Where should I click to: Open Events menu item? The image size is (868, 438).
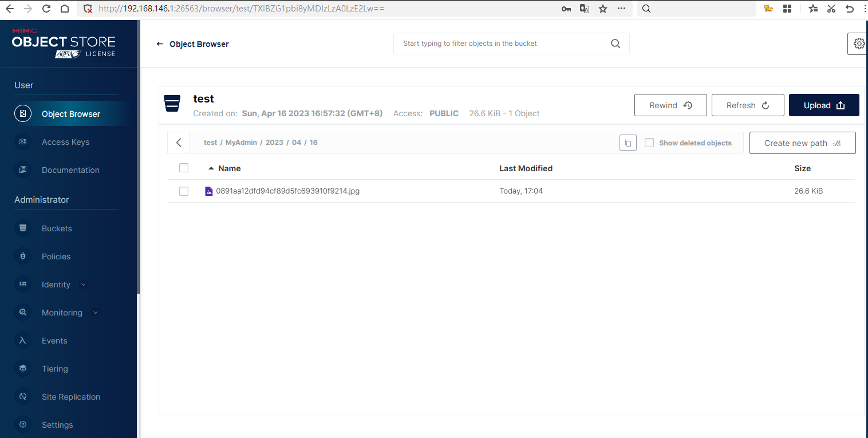click(54, 341)
